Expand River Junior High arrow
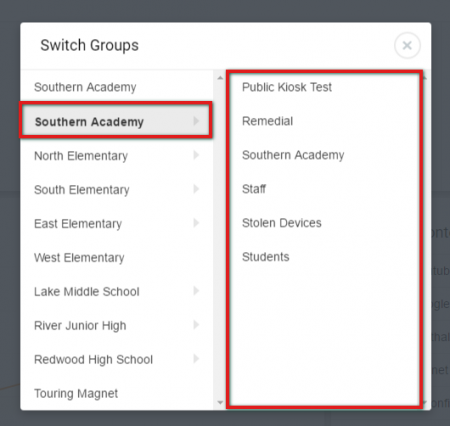450x426 pixels. [x=196, y=325]
